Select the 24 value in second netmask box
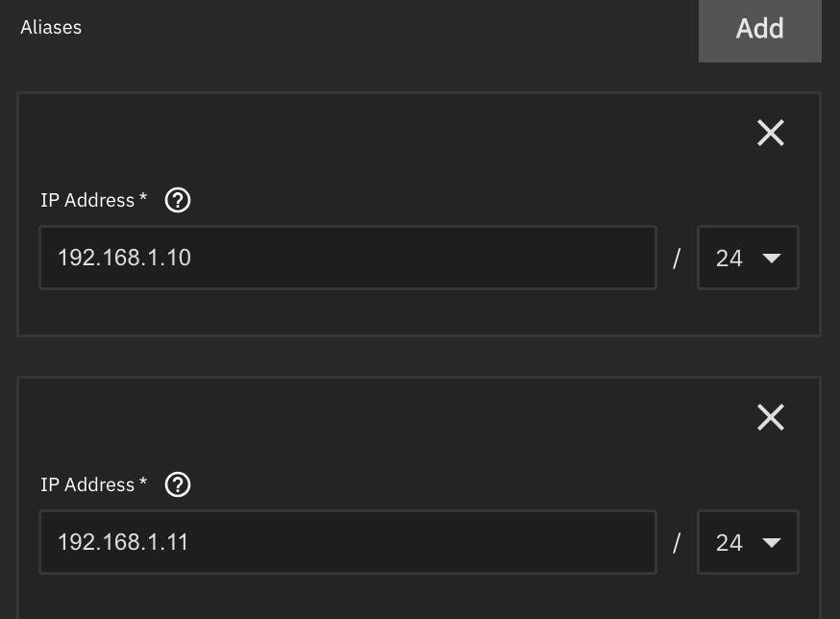 729,543
